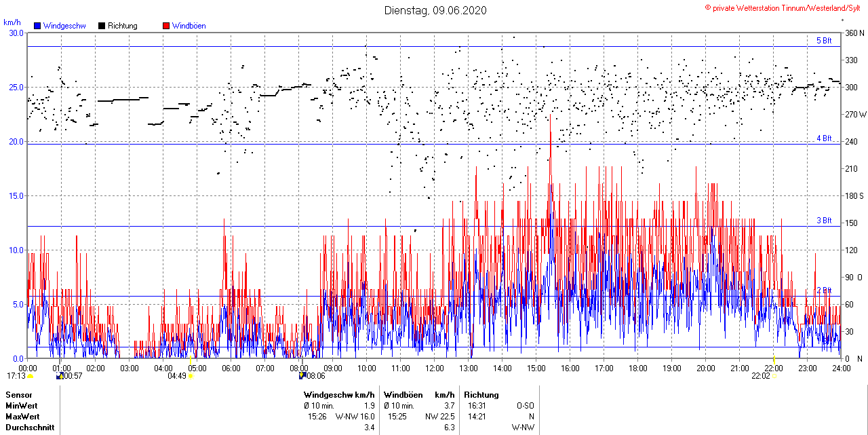Image resolution: width=868 pixels, height=435 pixels.
Task: Click the 4 Bft line label
Action: click(824, 138)
